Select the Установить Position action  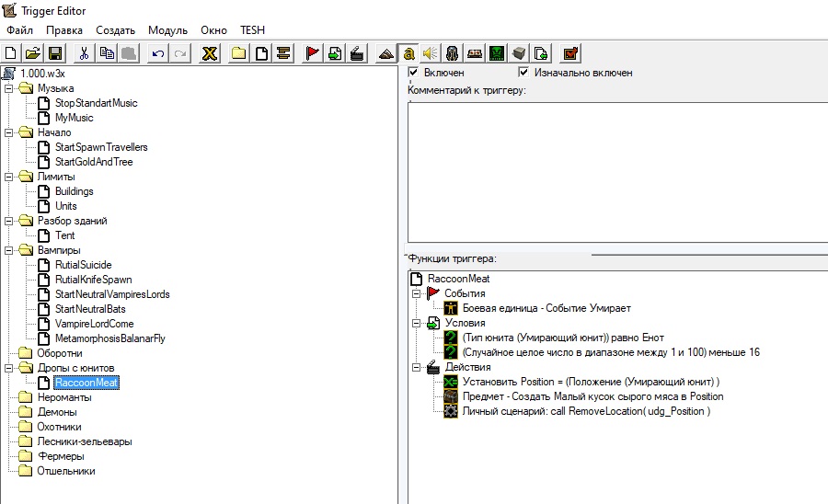pos(591,382)
